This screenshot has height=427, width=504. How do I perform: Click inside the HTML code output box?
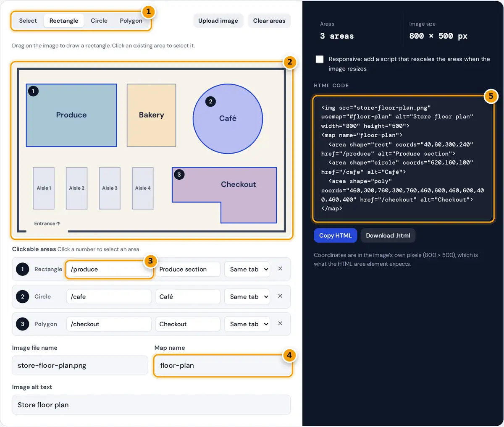403,158
